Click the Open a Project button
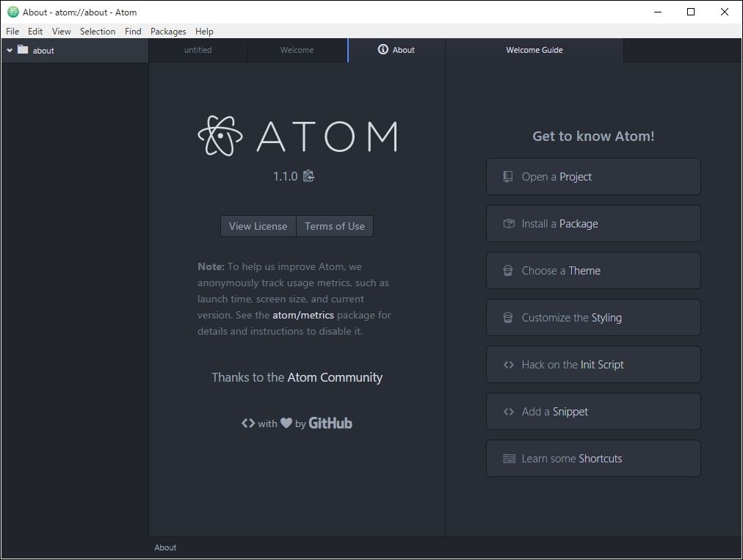The height and width of the screenshot is (560, 743). point(593,176)
